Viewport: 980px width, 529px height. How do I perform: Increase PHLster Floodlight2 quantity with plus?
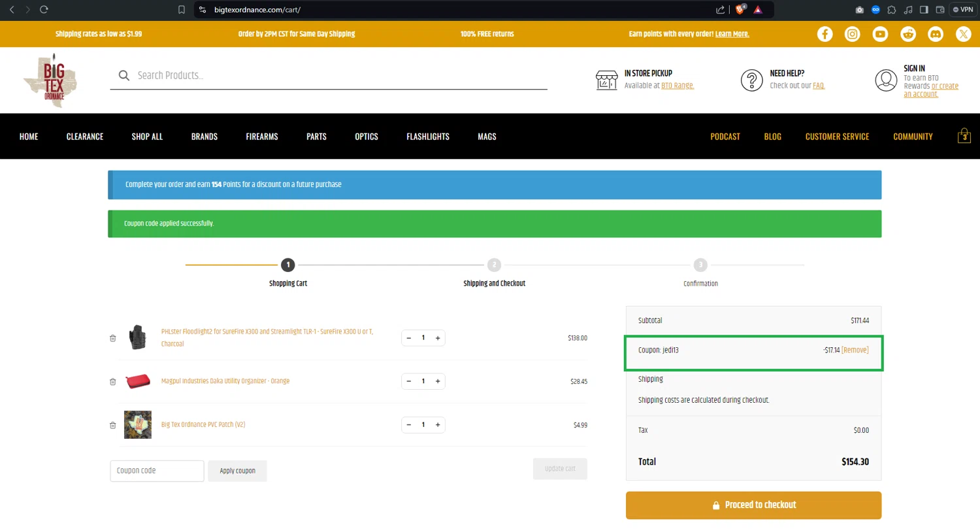coord(438,338)
